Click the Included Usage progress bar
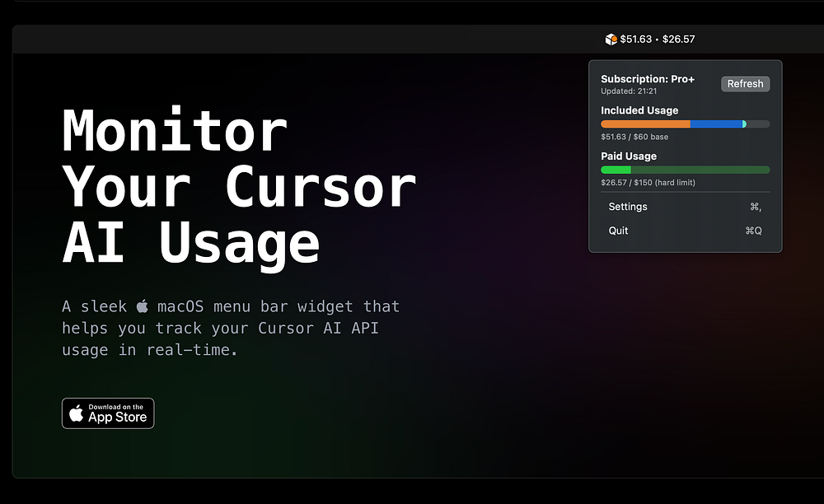The image size is (824, 504). click(686, 124)
